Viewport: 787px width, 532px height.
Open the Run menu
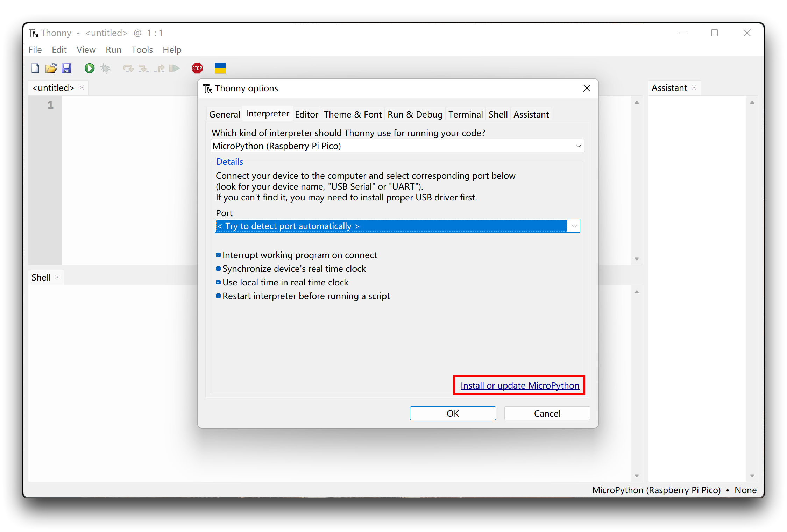(113, 50)
